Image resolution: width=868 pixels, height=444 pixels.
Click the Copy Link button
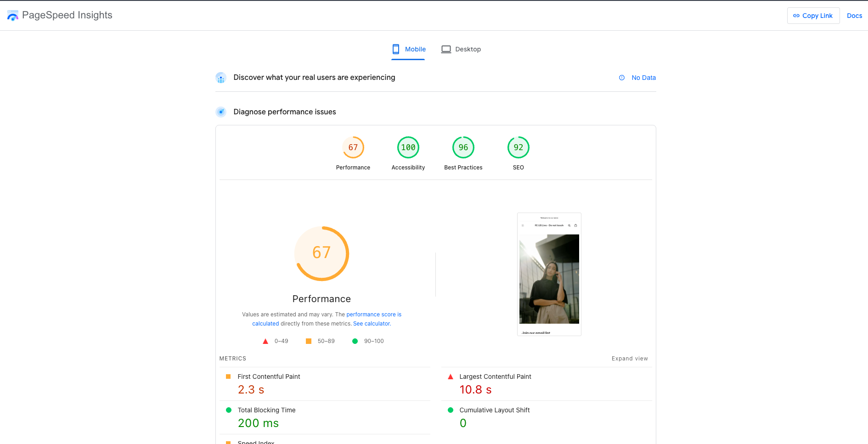[813, 16]
